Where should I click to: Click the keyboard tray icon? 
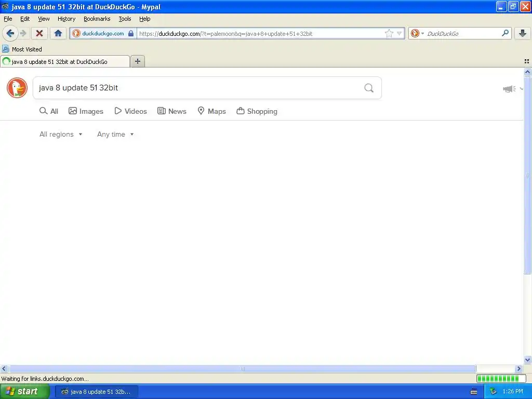click(474, 392)
